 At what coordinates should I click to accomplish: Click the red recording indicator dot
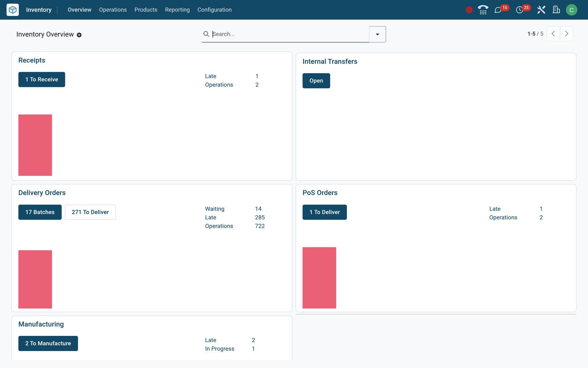469,10
